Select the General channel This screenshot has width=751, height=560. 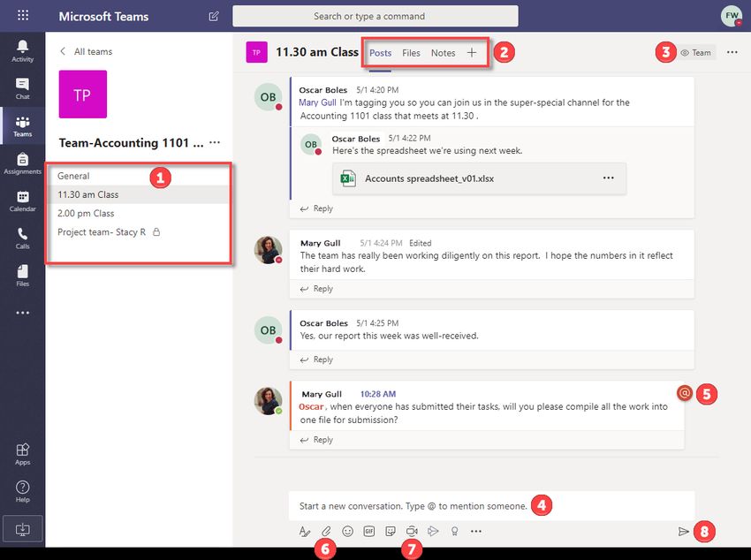click(x=139, y=176)
